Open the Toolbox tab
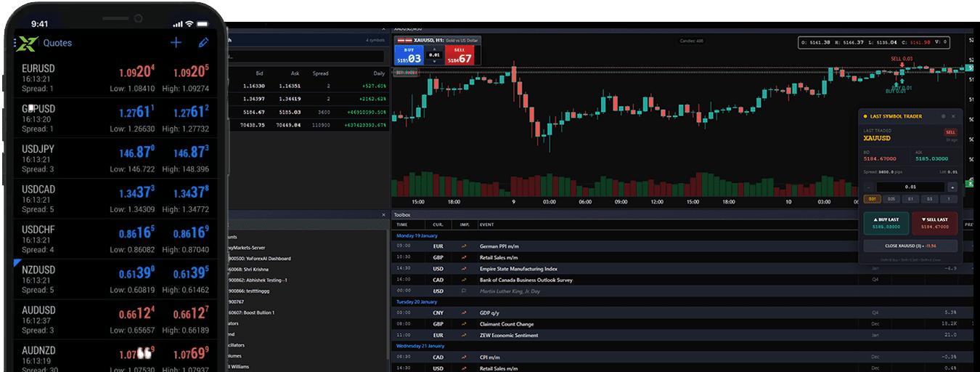 (401, 215)
